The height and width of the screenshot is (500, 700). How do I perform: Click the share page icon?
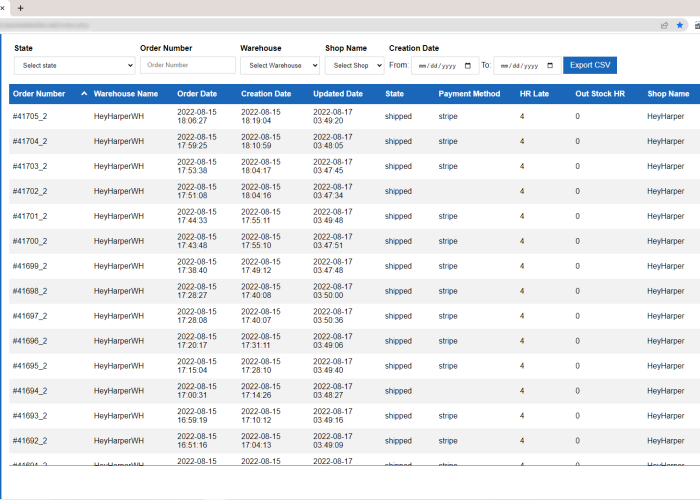pos(664,25)
